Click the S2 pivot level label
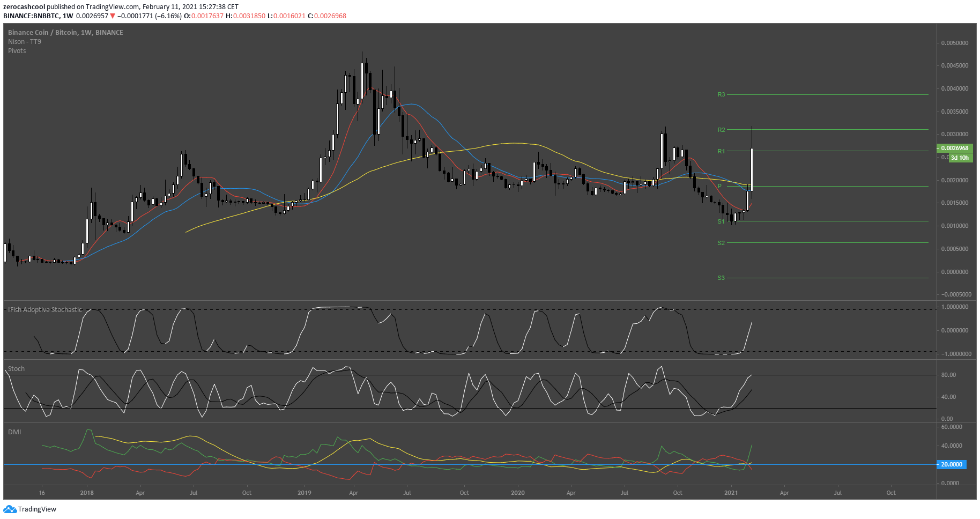980x519 pixels. click(721, 243)
